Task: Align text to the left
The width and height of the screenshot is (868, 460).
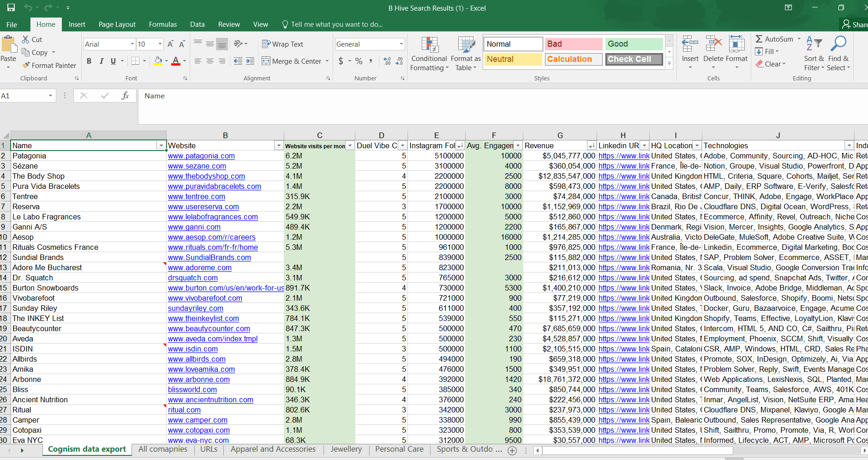Action: (x=198, y=61)
